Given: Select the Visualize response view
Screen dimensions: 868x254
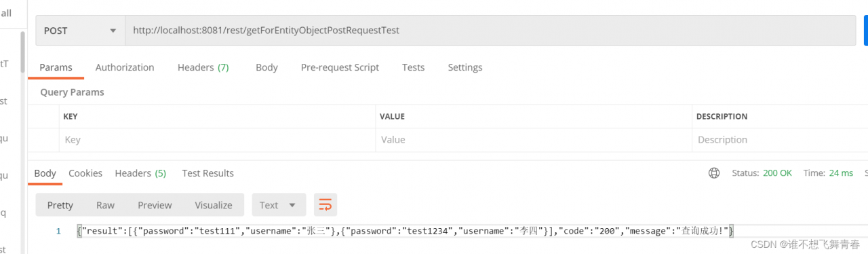Looking at the screenshot, I should [214, 205].
